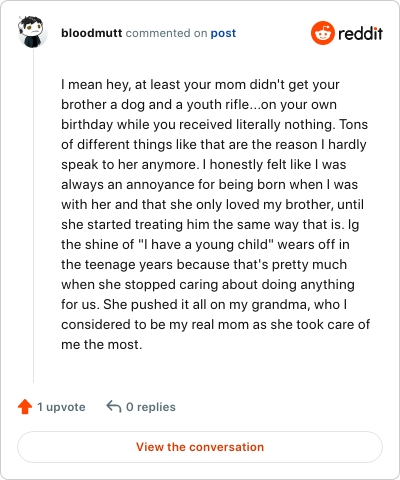Click the quoted text "I have a young child"
This screenshot has height=480, width=400.
[x=206, y=245]
